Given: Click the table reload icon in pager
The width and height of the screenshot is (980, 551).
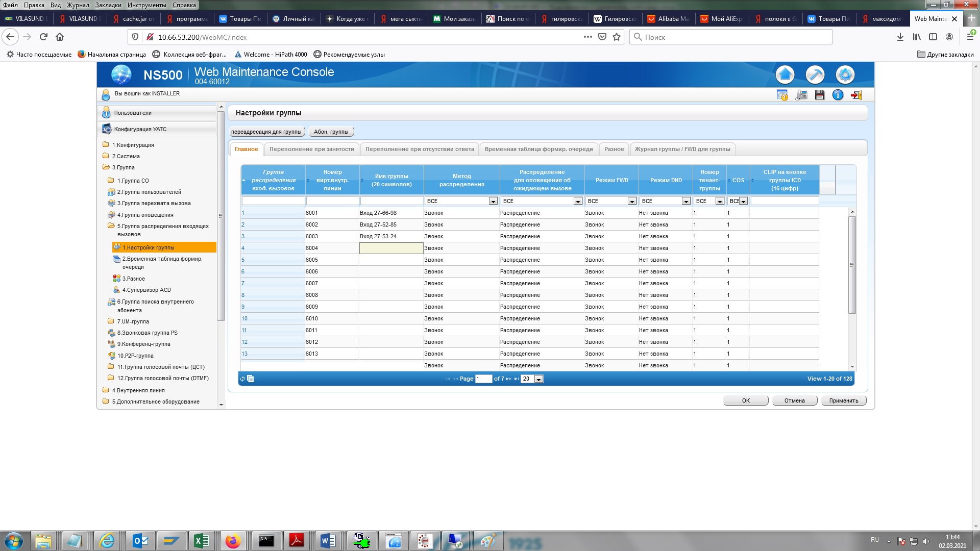Looking at the screenshot, I should pyautogui.click(x=242, y=379).
